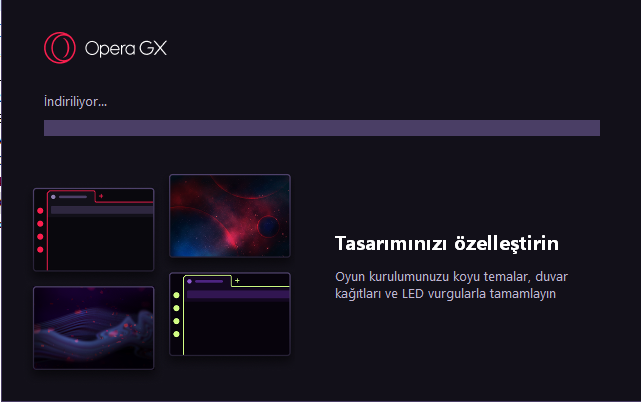Viewport: 641px width, 402px height.
Task: Click the İndiriliyor... status label
Action: (x=75, y=101)
